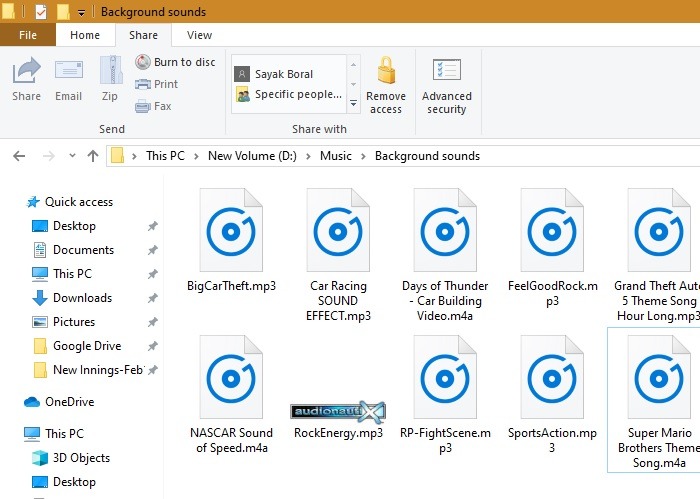This screenshot has height=499, width=700.
Task: Click the pin icon next to Downloads
Action: tap(153, 298)
